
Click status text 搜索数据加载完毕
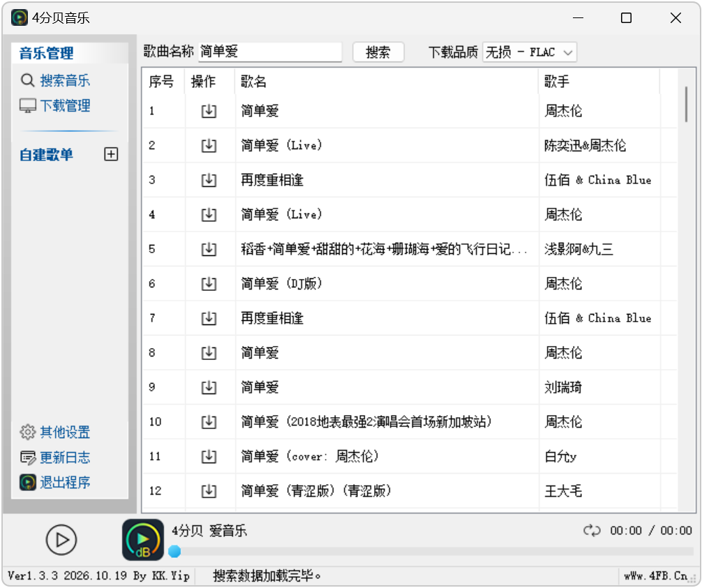267,576
